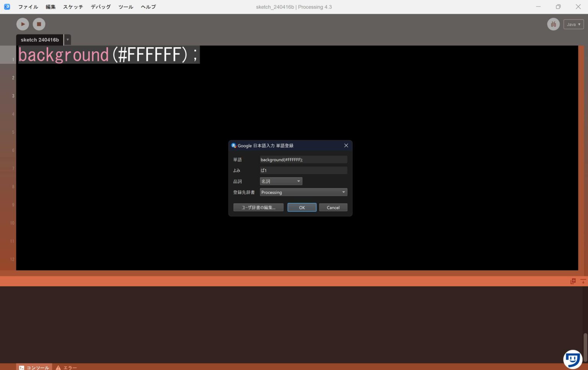The image size is (588, 370).
Task: Confirm word registration with OK
Action: click(302, 208)
